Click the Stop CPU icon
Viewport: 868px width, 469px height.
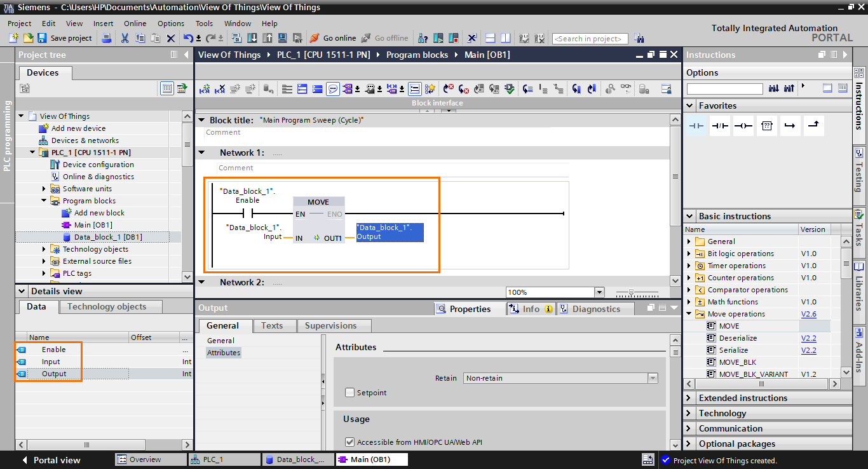pos(453,38)
